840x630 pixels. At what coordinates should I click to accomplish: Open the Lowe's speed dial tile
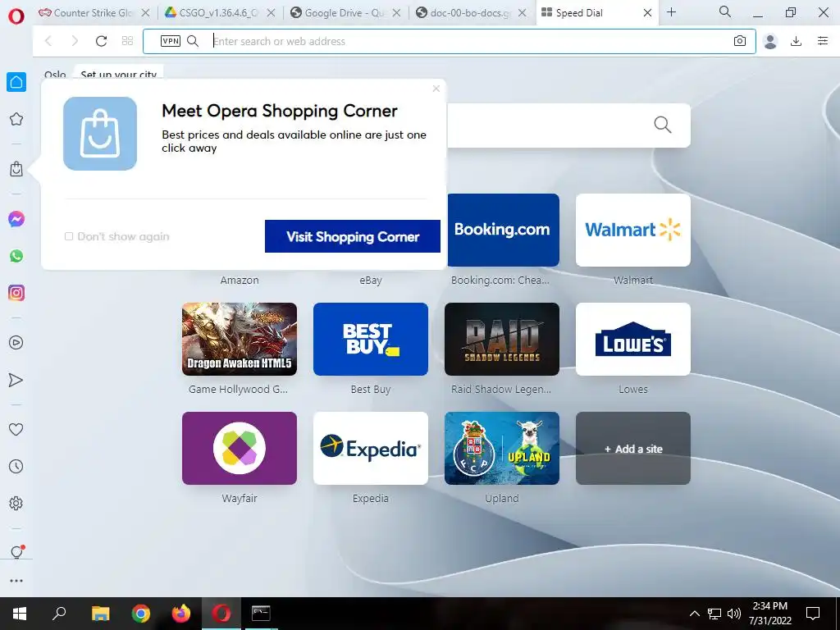click(633, 339)
